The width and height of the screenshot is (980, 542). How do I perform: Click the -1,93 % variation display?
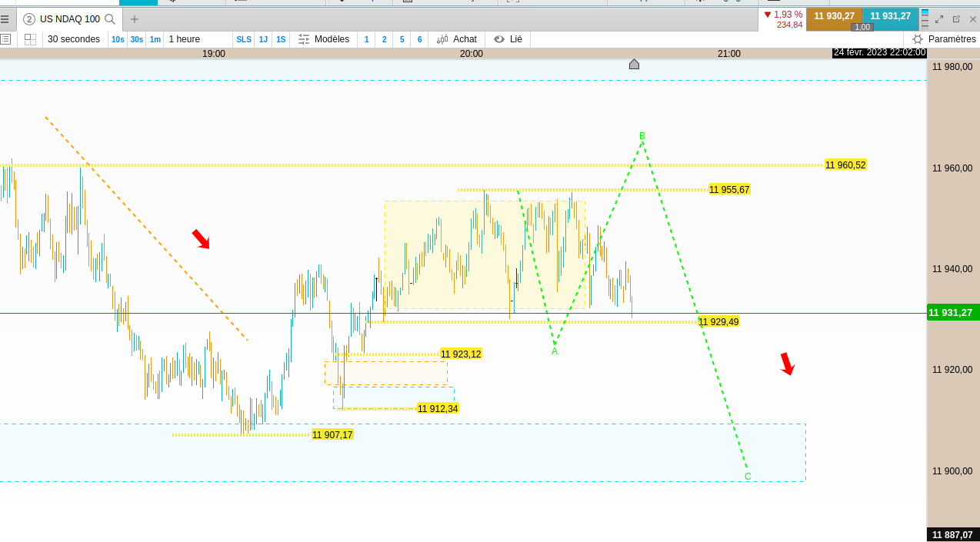(x=783, y=15)
